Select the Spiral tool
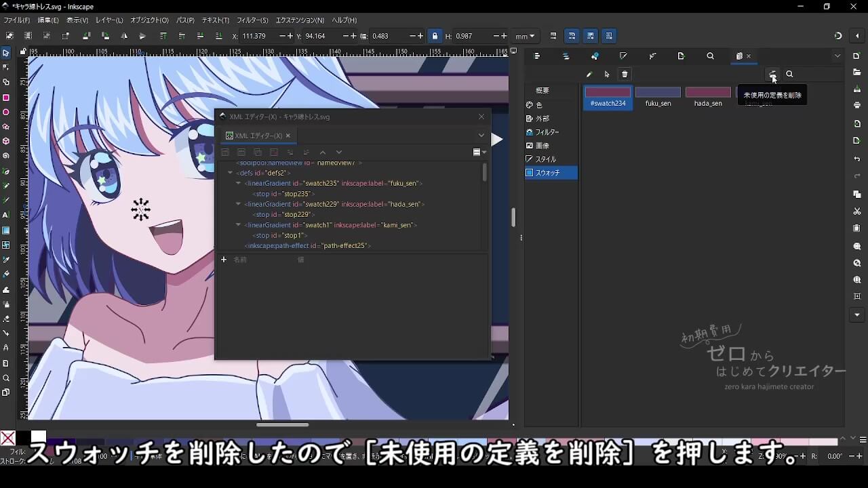This screenshot has width=868, height=488. click(x=6, y=156)
